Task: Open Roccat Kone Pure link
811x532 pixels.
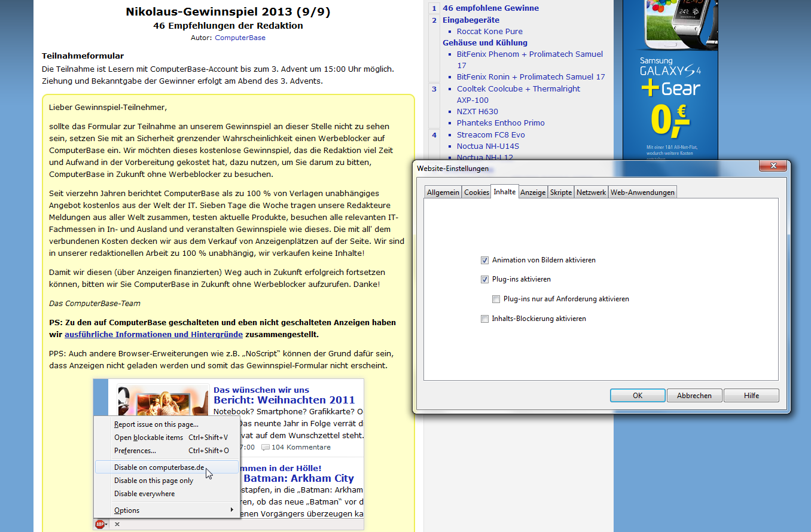Action: tap(490, 31)
